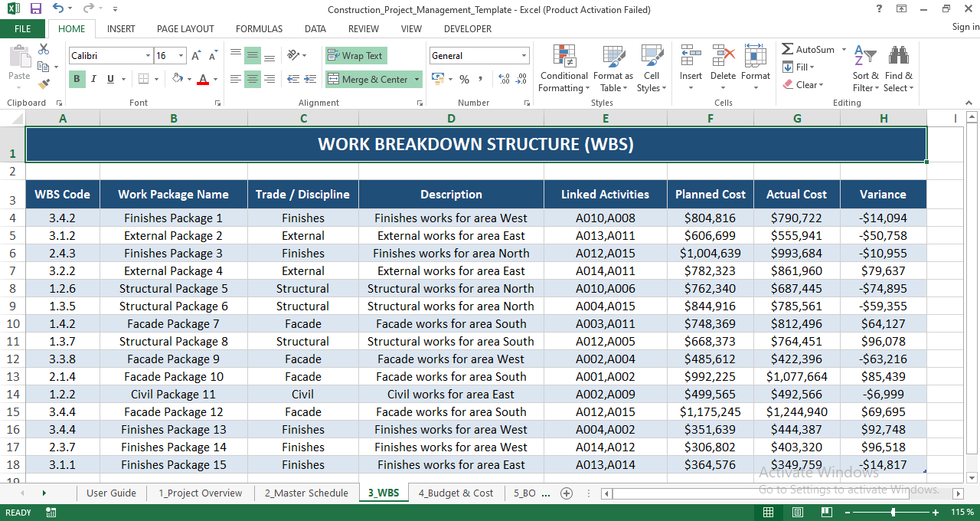Open the 4_Budget & Cost sheet tab

456,493
